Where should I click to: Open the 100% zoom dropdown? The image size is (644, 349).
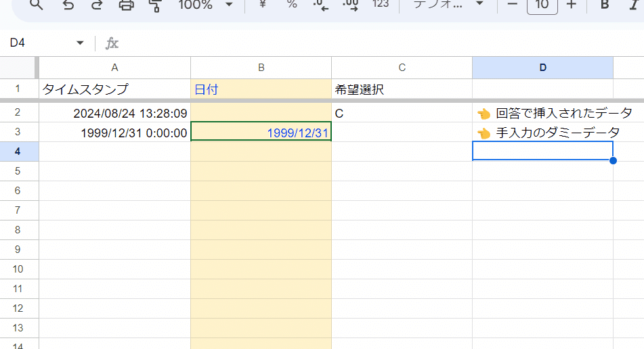coord(205,5)
